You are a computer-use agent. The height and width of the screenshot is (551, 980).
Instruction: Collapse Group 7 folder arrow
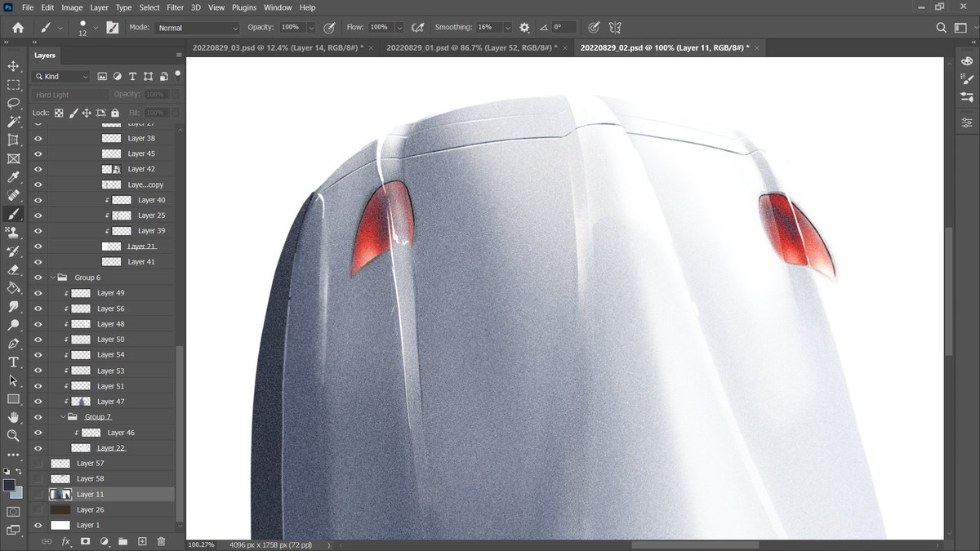[63, 416]
